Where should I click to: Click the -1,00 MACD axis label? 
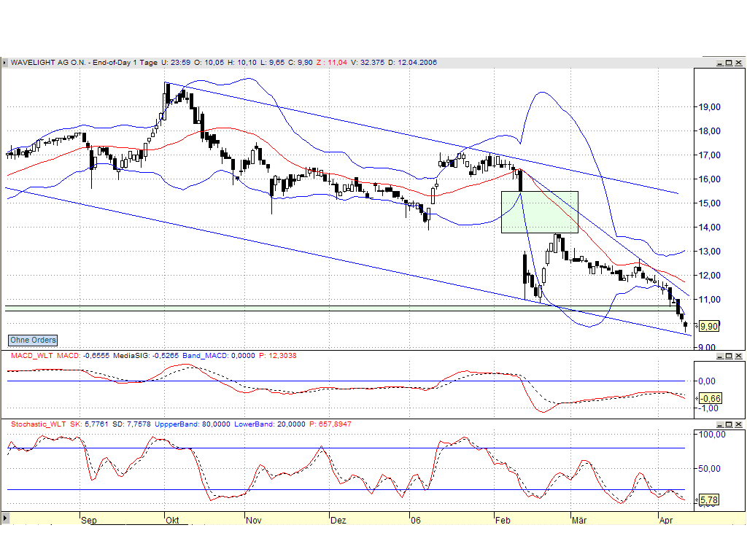click(x=709, y=408)
